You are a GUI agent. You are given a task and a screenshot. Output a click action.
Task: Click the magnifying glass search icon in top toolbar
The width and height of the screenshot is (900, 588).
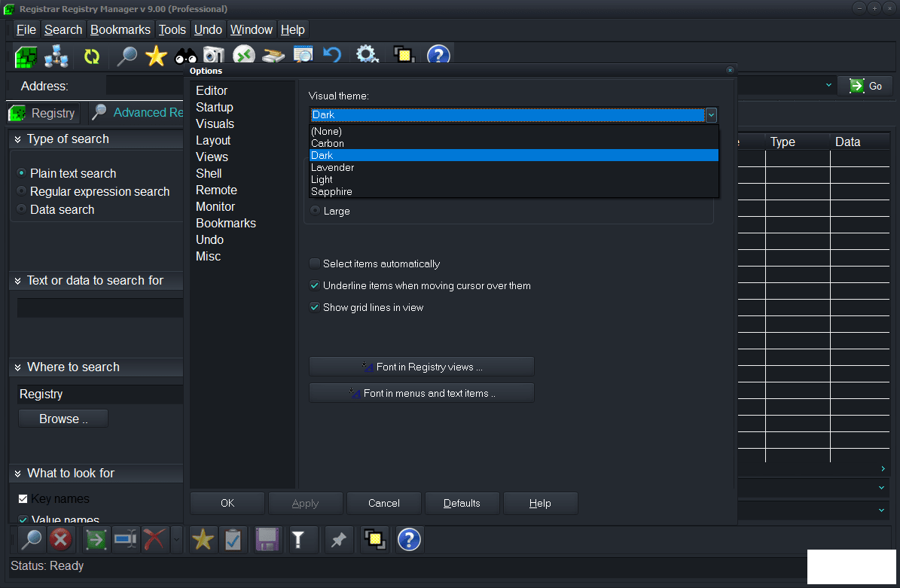tap(127, 56)
